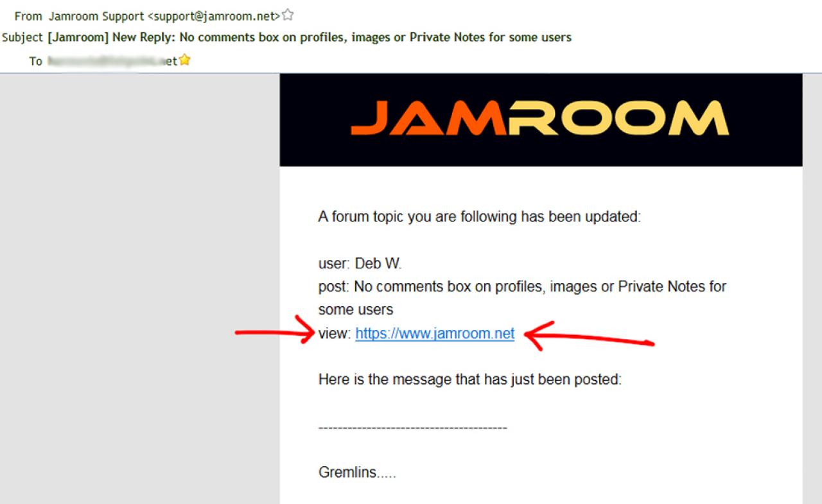Star the sender Jamroom Support contact
The image size is (822, 504).
coord(288,15)
